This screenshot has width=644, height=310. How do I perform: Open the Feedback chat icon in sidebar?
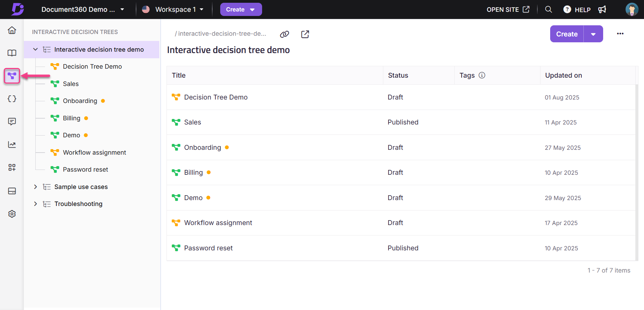tap(12, 122)
